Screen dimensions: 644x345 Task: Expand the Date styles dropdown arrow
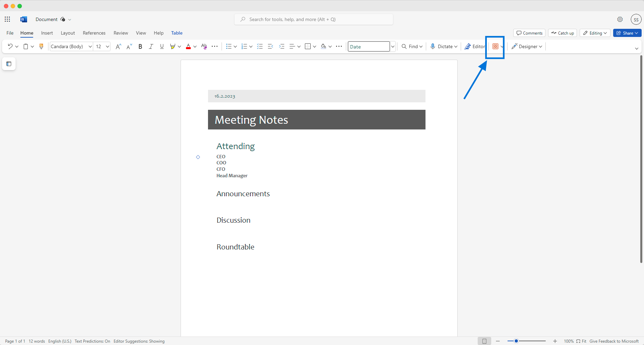(x=393, y=46)
